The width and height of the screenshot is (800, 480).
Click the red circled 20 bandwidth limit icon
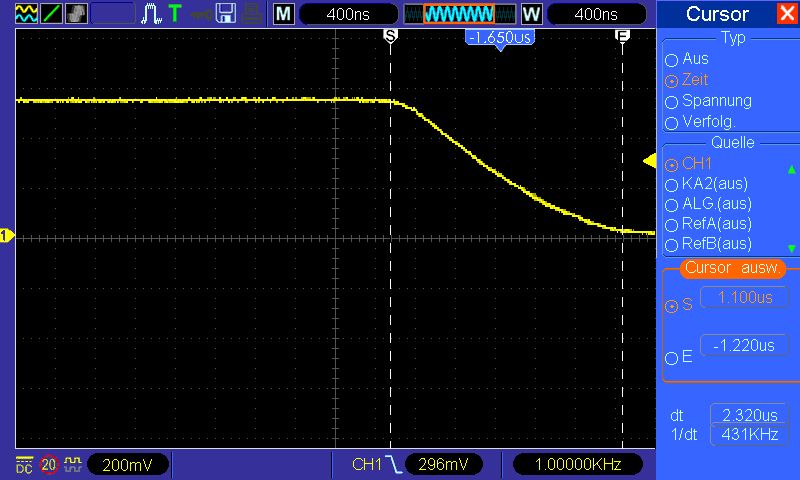(49, 465)
